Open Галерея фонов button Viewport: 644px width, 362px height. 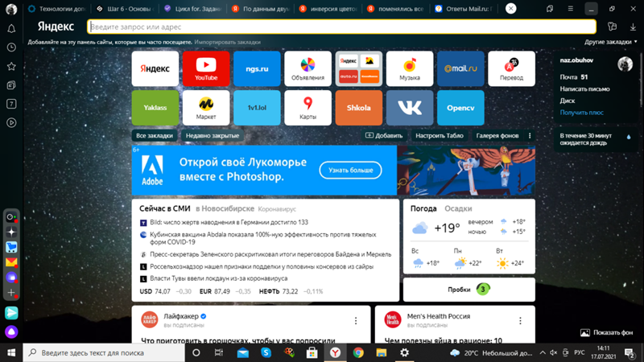pos(497,135)
